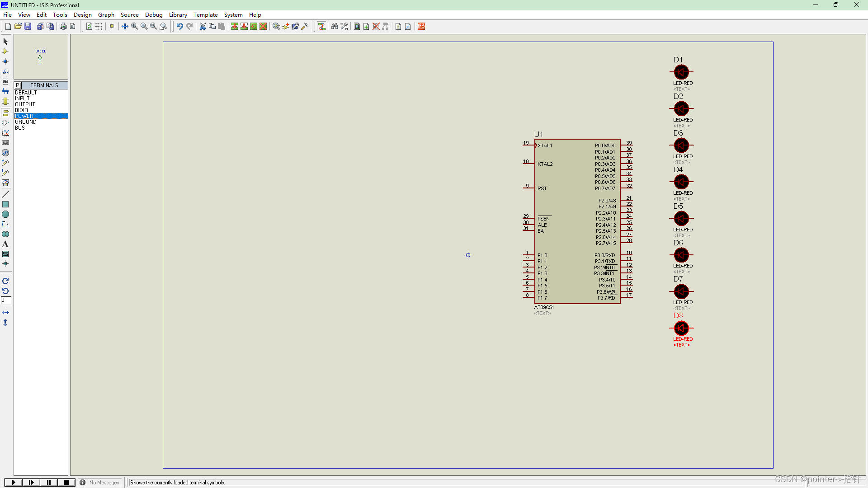Image resolution: width=868 pixels, height=488 pixels.
Task: Select the Wire Label (LBL) tool
Action: [5, 71]
